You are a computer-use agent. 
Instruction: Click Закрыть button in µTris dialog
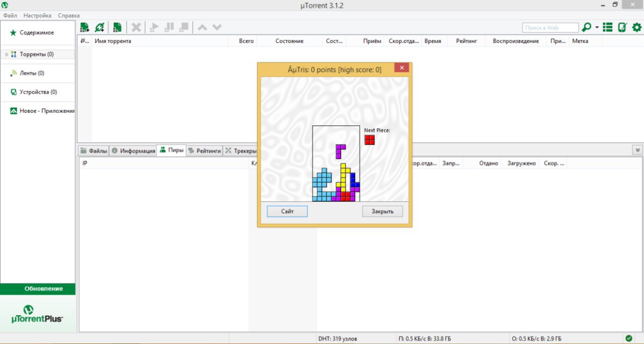click(x=382, y=212)
